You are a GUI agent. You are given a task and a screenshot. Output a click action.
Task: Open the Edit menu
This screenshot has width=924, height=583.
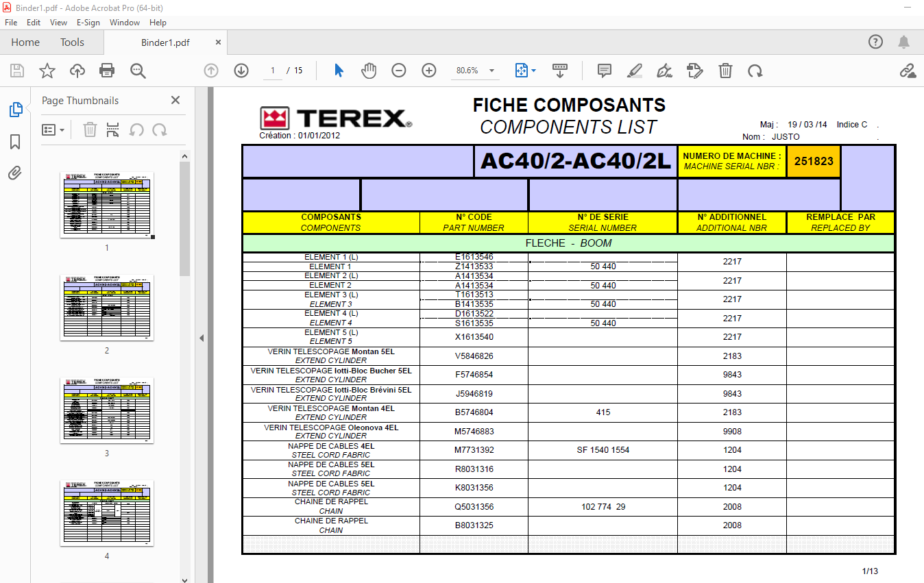click(34, 23)
